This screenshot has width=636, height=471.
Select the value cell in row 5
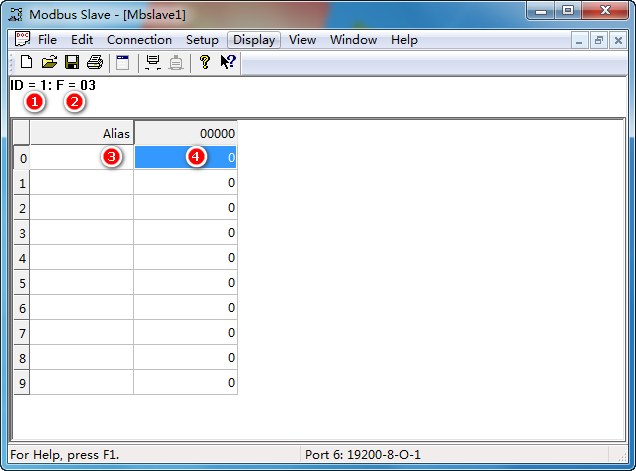pyautogui.click(x=185, y=282)
